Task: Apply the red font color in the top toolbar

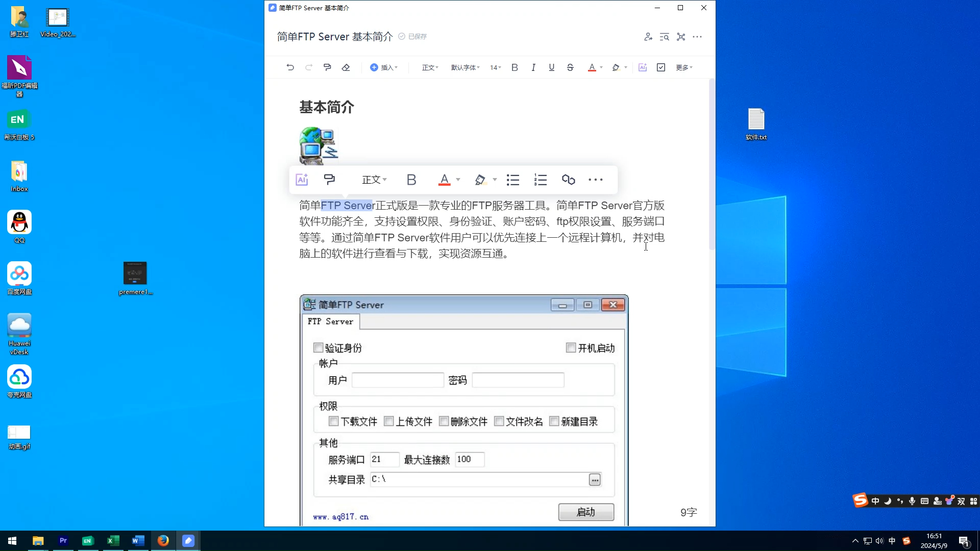Action: click(x=592, y=67)
